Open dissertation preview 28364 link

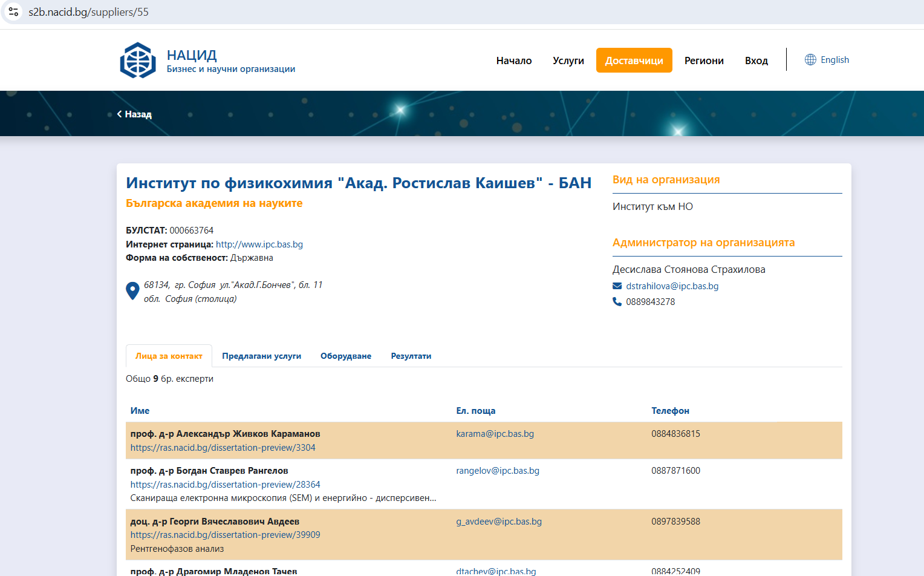point(226,485)
